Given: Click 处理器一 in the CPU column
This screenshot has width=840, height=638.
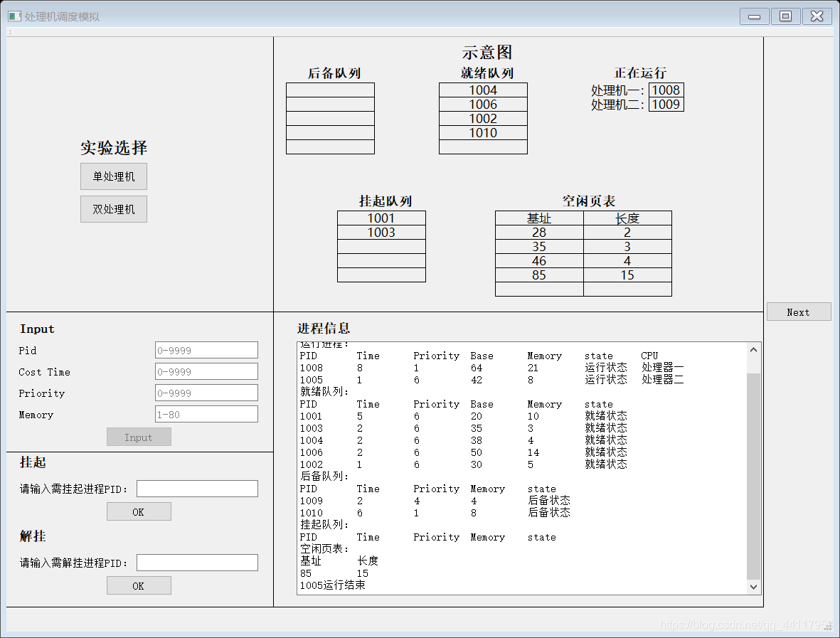Looking at the screenshot, I should click(x=663, y=368).
